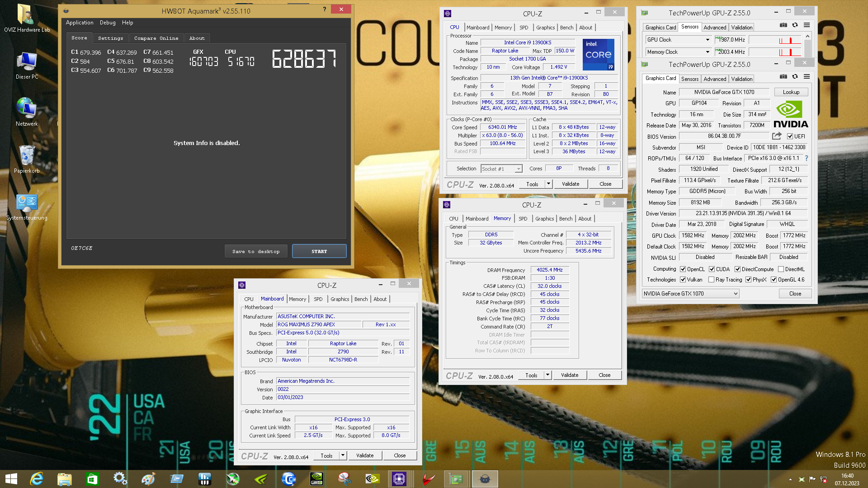
Task: Click Lookup button in GPU-Z
Action: [791, 92]
